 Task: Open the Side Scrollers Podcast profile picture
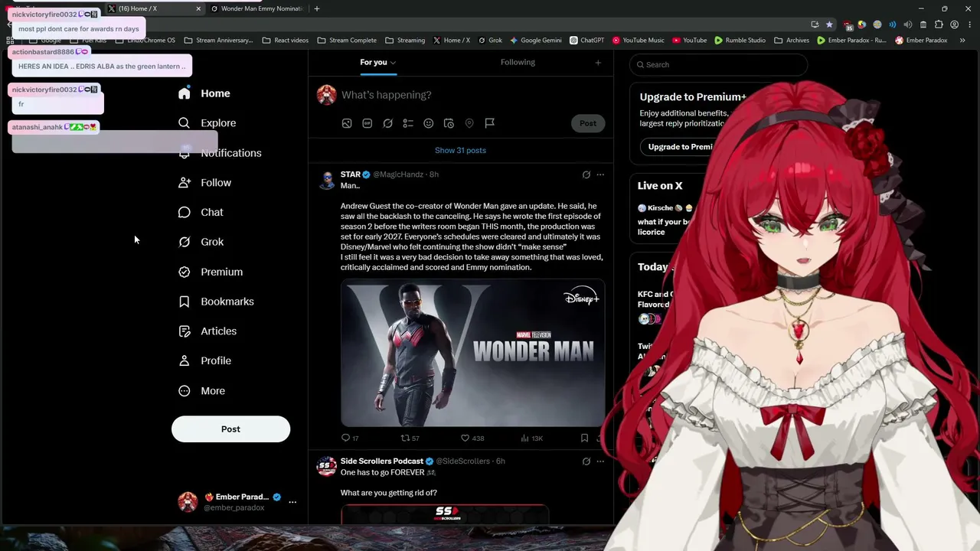[x=327, y=467]
